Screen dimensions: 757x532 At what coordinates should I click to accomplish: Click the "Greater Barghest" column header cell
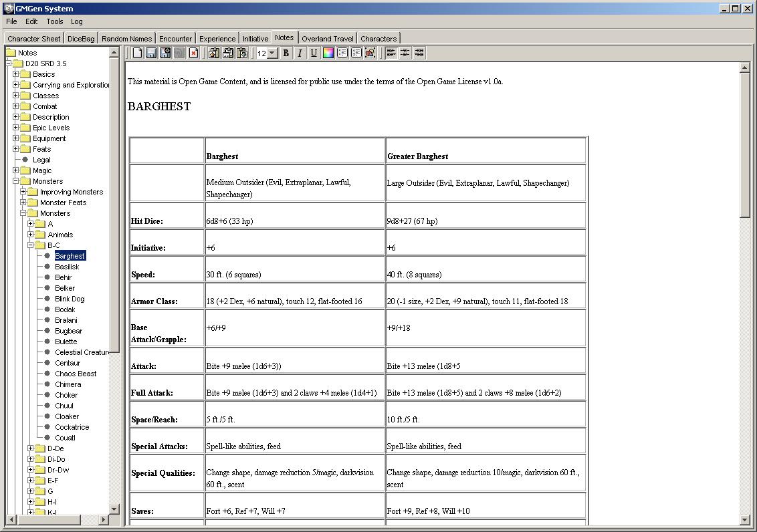pyautogui.click(x=485, y=150)
